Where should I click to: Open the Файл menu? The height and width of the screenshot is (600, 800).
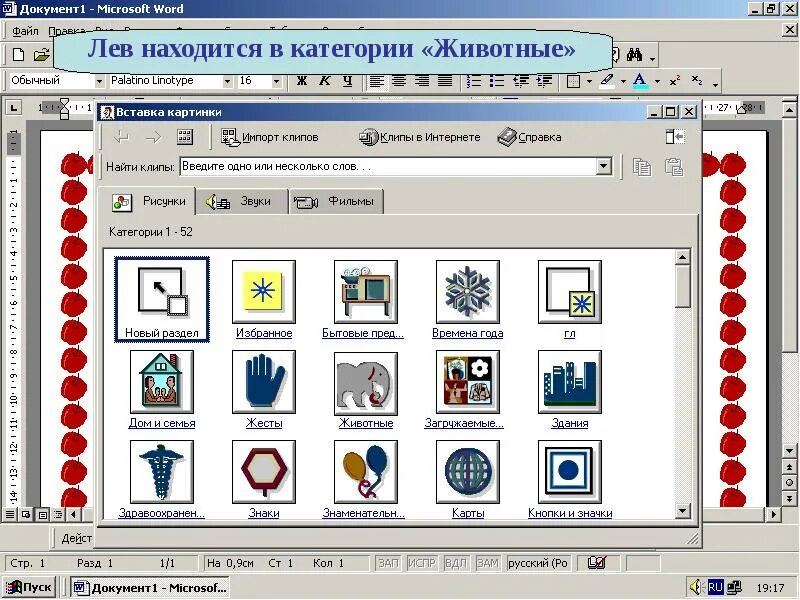[x=25, y=31]
